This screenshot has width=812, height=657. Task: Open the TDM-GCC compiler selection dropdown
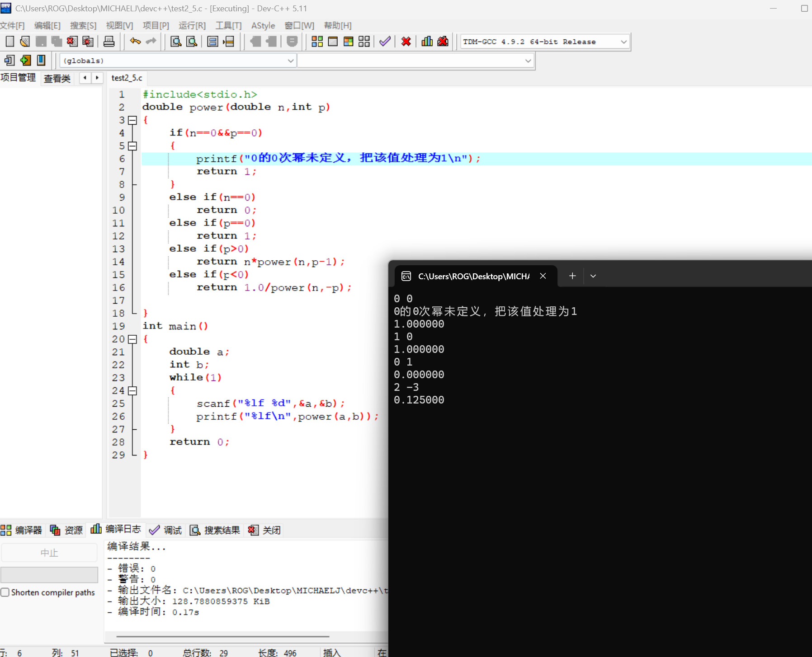[x=623, y=42]
